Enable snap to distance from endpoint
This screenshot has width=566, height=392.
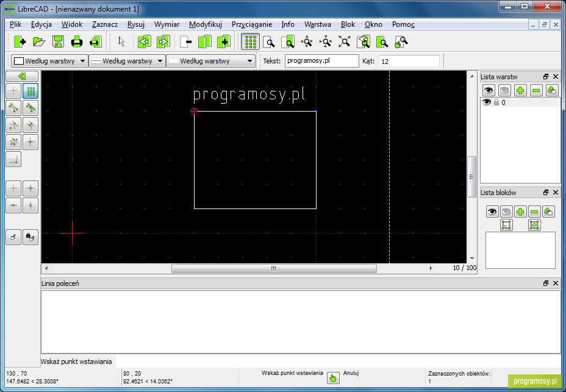pos(13,142)
